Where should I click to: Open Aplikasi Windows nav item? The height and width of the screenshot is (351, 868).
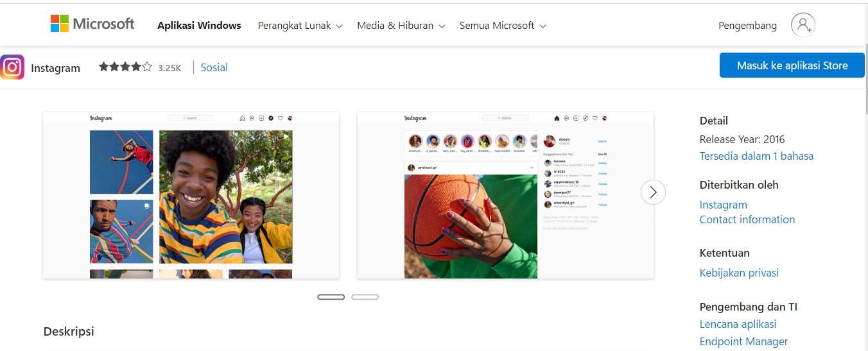(x=199, y=26)
